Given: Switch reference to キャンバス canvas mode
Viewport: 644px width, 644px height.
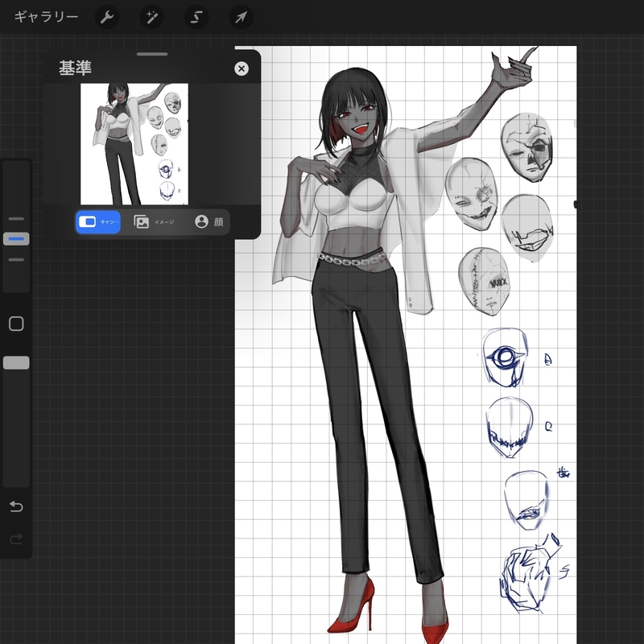Looking at the screenshot, I should coord(98,222).
